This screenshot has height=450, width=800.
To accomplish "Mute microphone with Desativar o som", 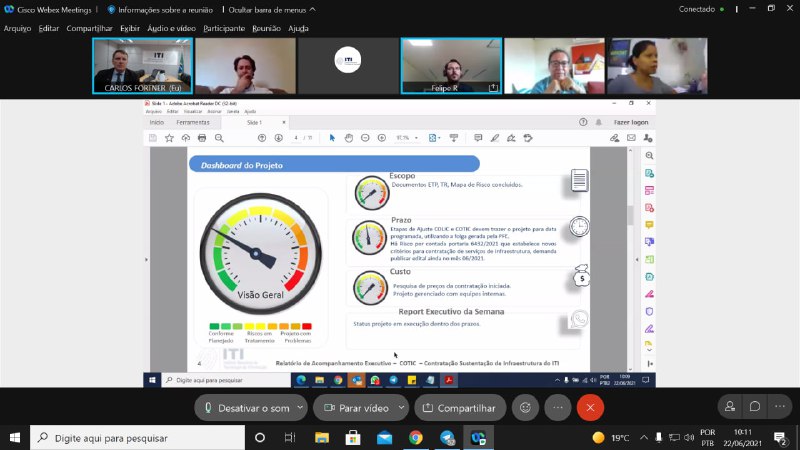I will (x=243, y=408).
